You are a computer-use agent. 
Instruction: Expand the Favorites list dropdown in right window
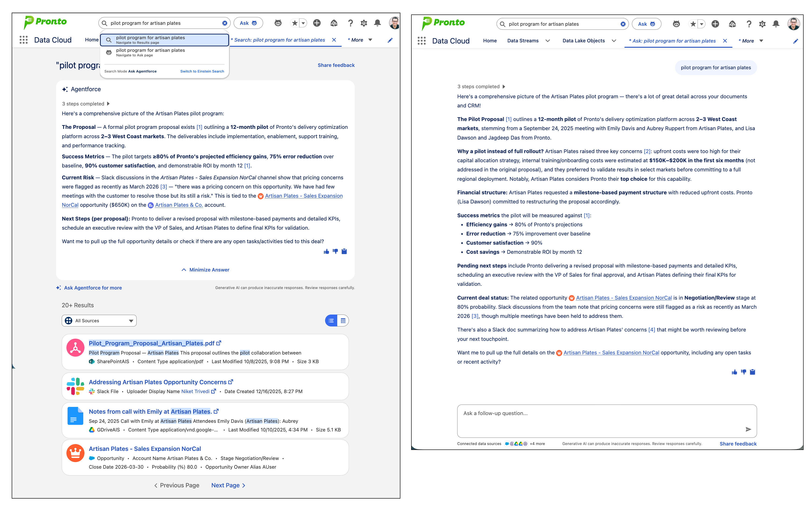(701, 24)
